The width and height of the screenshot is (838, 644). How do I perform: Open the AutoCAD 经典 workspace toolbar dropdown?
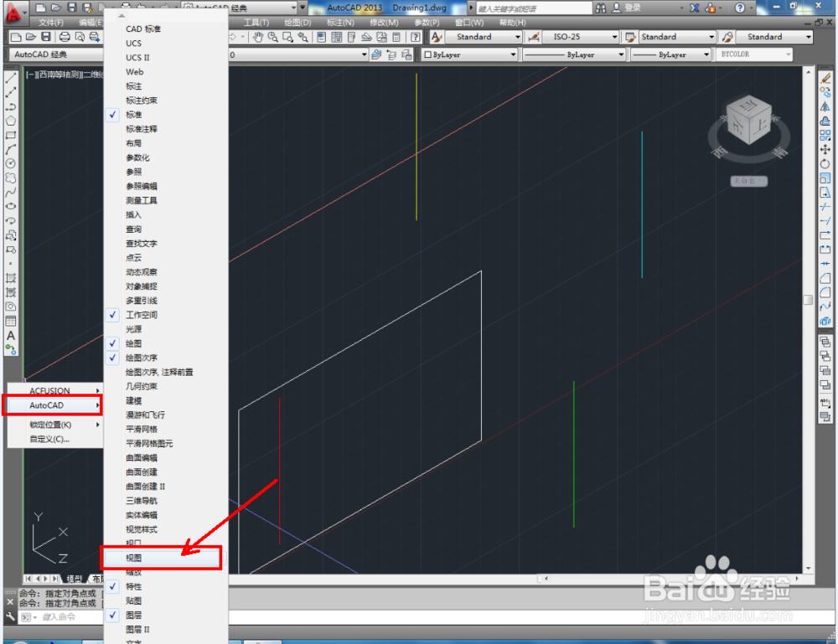coord(56,54)
